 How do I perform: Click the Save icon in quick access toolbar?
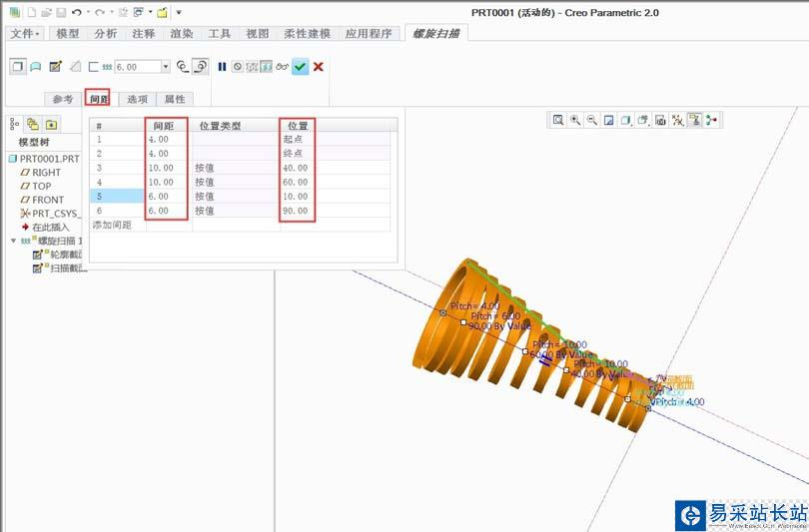point(61,12)
